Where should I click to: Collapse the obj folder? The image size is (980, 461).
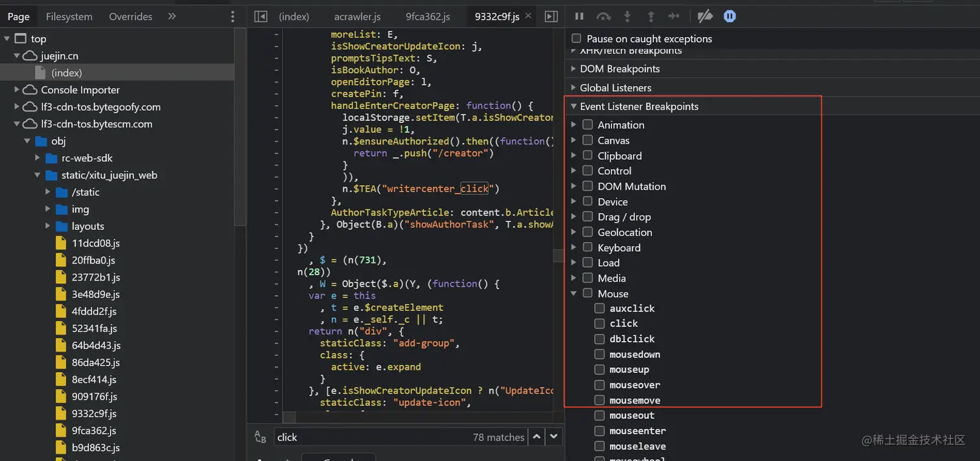[x=28, y=141]
